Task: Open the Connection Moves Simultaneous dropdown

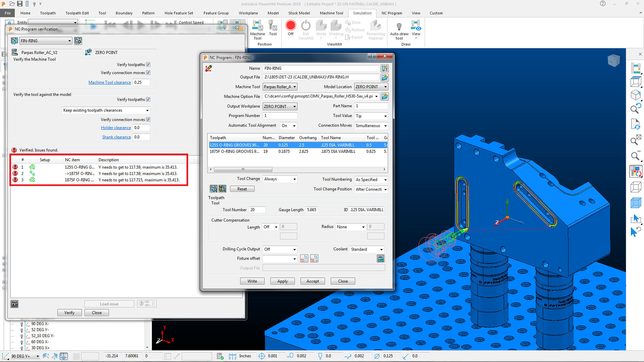Action: (371, 126)
